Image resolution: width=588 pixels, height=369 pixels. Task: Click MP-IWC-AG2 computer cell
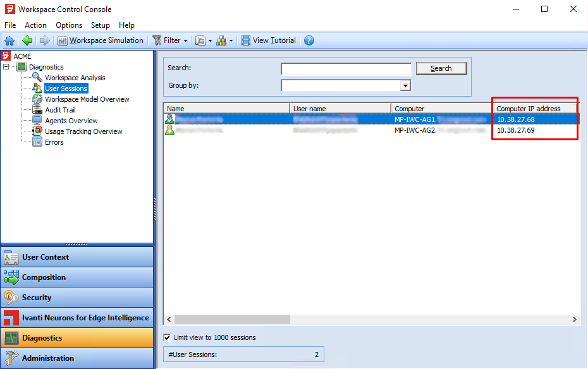click(441, 130)
